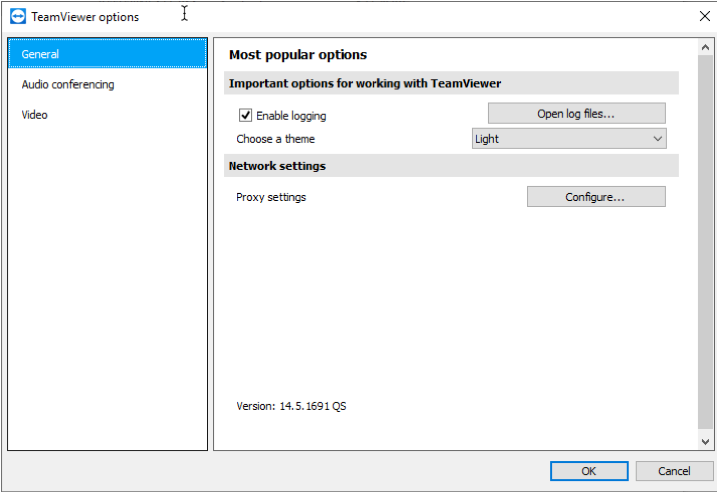Confirm changes with OK button

point(589,471)
